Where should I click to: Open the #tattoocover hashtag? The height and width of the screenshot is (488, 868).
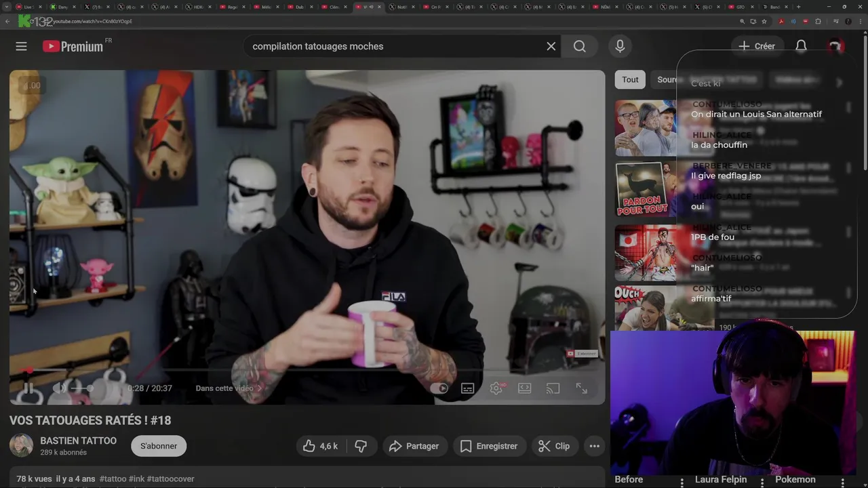coord(171,479)
